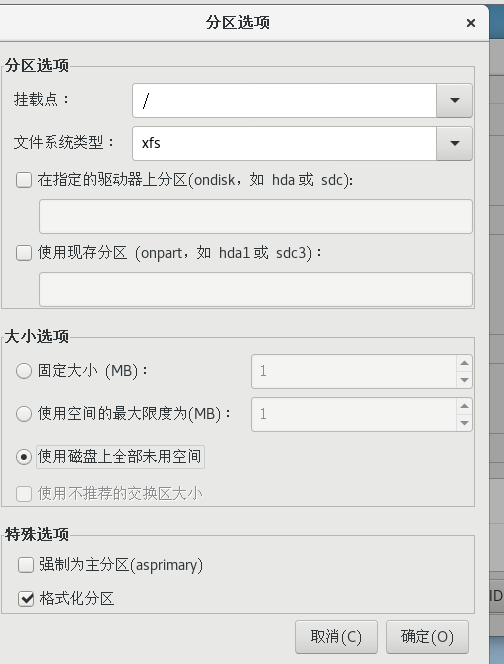This screenshot has height=664, width=504.
Task: Enable the ondisk partition on specified drive checkbox
Action: click(x=24, y=180)
